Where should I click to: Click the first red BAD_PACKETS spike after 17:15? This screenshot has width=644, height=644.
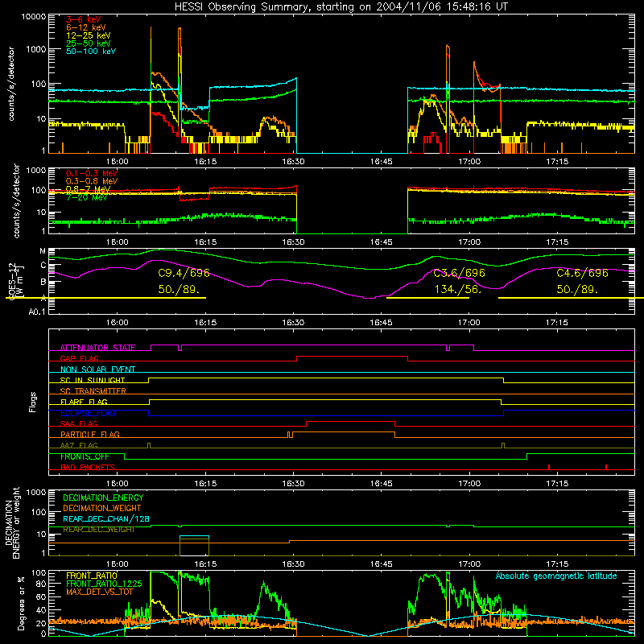point(549,467)
